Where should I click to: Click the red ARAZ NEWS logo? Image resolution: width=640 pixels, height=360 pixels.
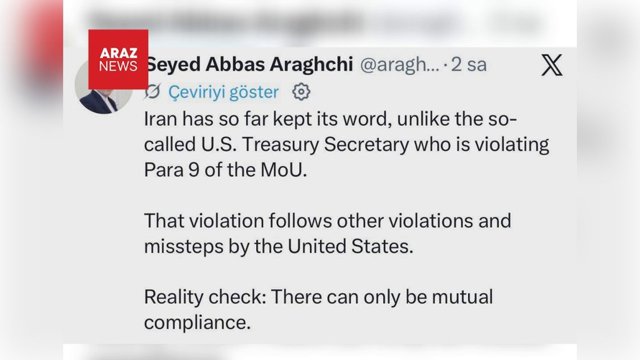(118, 59)
